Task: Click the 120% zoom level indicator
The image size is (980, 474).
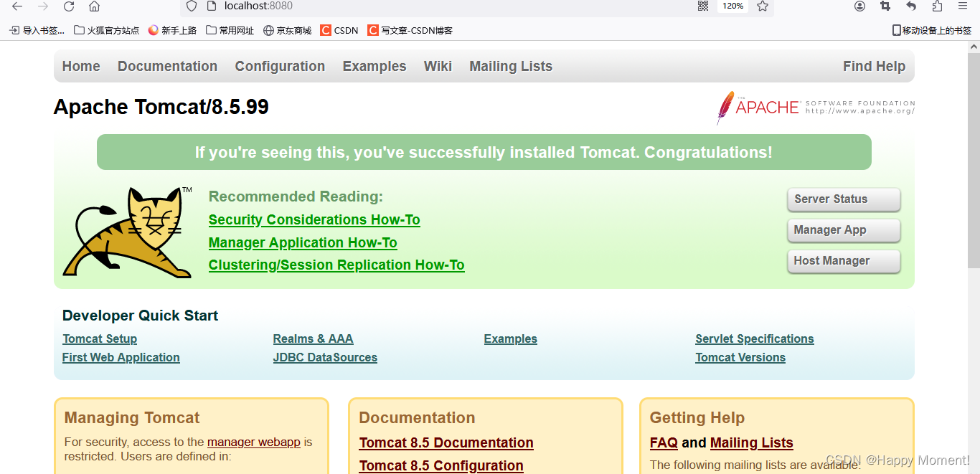Action: pos(732,6)
